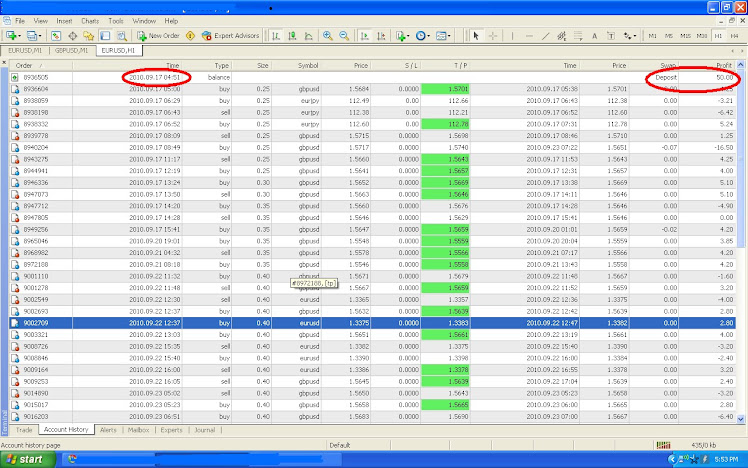Image resolution: width=748 pixels, height=468 pixels.
Task: Open the Insert menu
Action: click(x=64, y=21)
